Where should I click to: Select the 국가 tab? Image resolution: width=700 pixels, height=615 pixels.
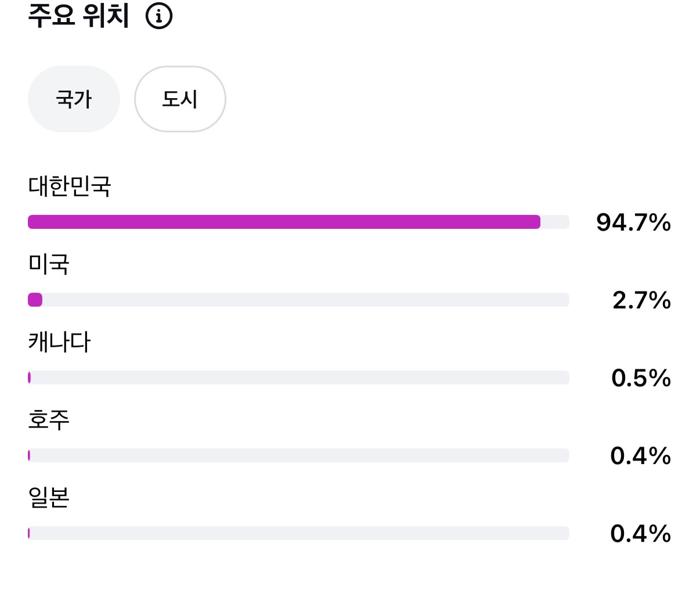[x=74, y=99]
